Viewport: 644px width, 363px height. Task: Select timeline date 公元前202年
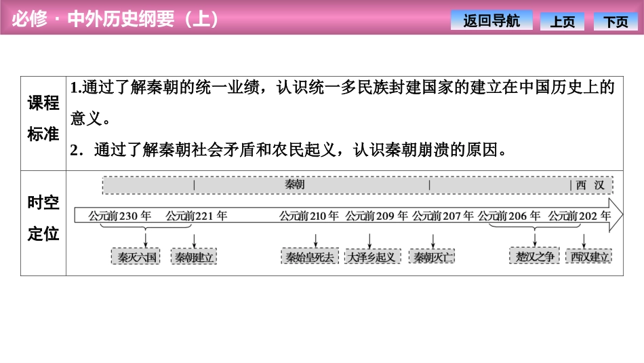click(x=580, y=216)
